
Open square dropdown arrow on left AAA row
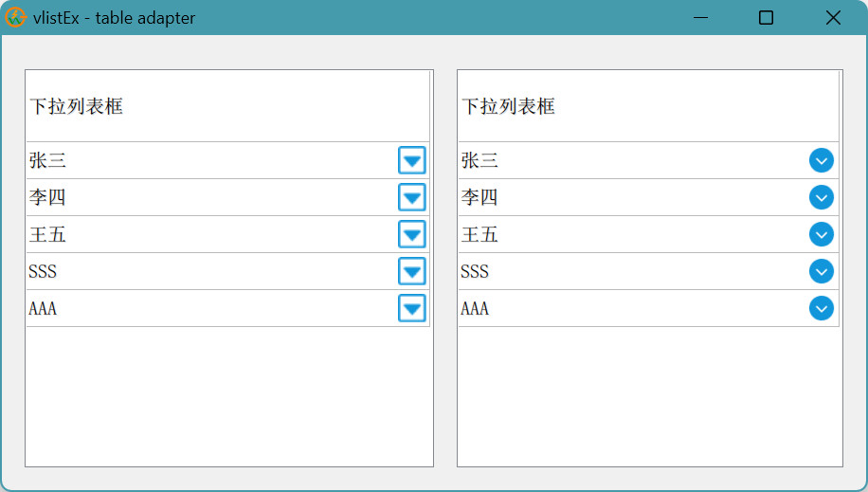tap(412, 308)
